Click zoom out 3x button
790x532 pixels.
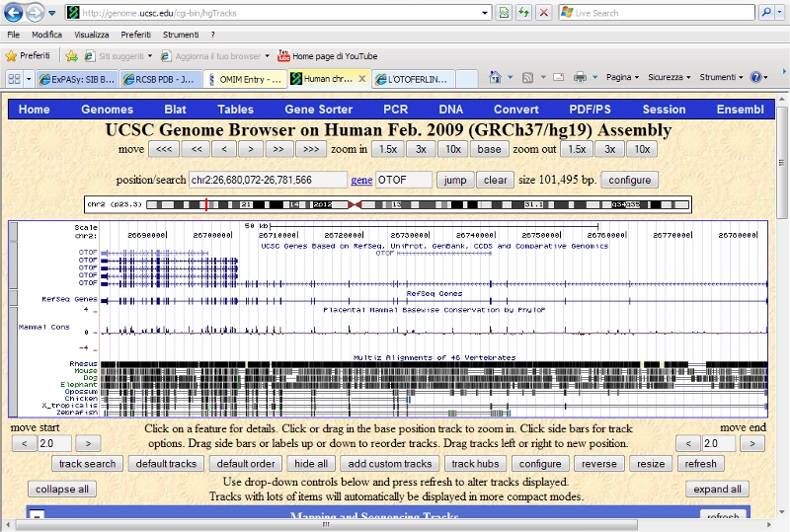tap(609, 149)
